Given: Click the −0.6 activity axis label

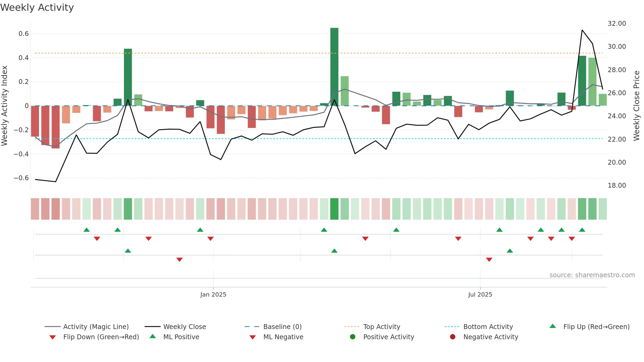Looking at the screenshot, I should pyautogui.click(x=21, y=178).
